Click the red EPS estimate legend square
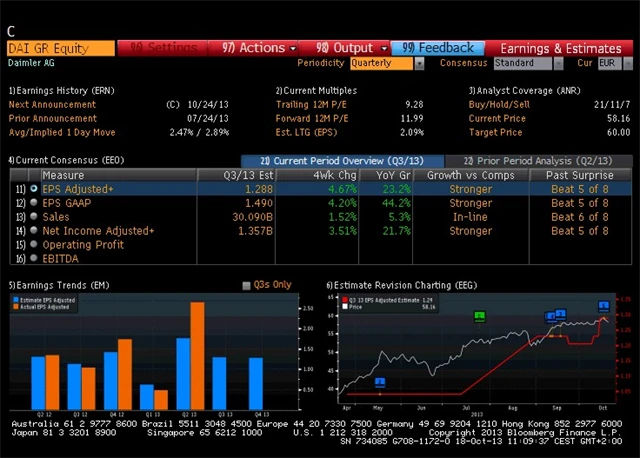The width and height of the screenshot is (640, 458). click(345, 299)
